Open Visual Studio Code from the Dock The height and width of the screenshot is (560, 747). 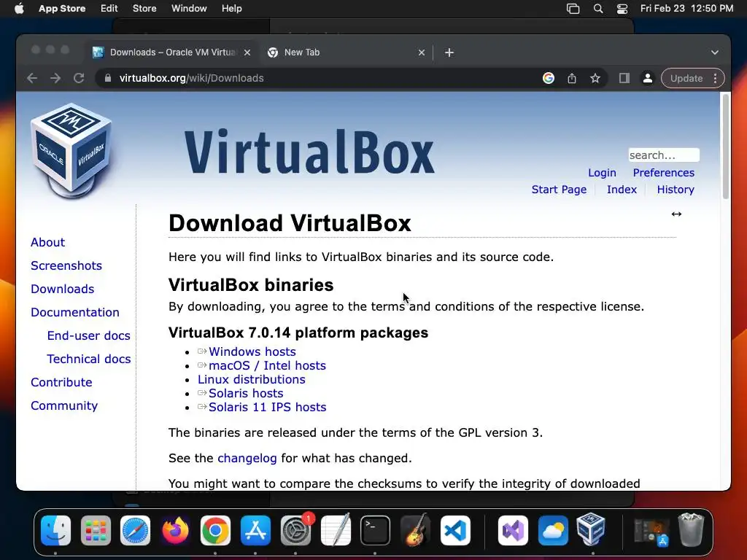pos(455,530)
